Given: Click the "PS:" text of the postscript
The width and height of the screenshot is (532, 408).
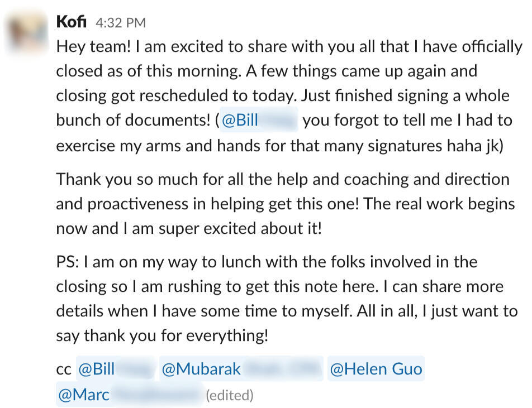Looking at the screenshot, I should (x=69, y=262).
